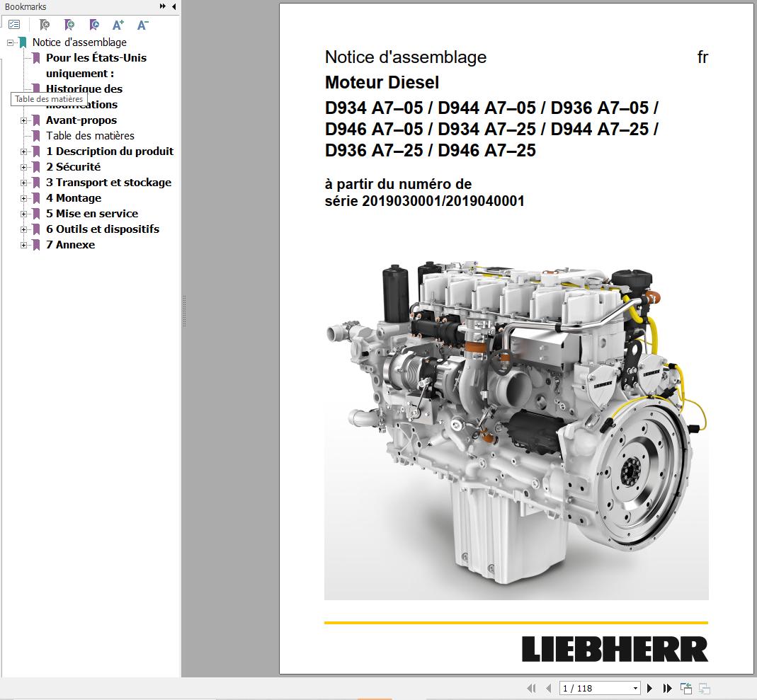Click the add new bookmark icon
The image size is (757, 700).
point(69,24)
